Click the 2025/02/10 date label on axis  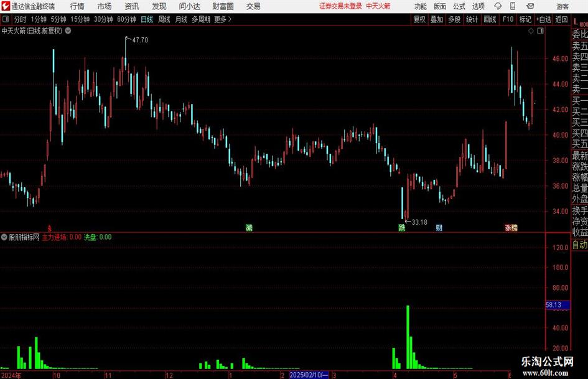[309, 375]
